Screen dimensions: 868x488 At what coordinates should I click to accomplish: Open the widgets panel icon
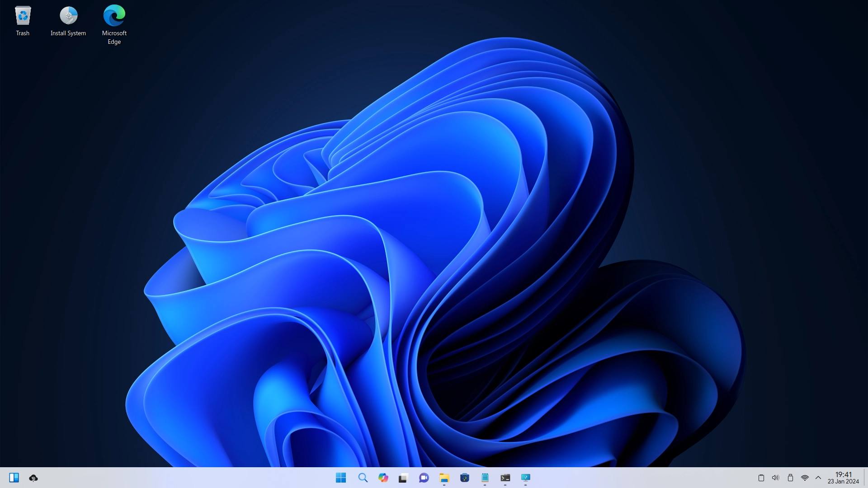14,478
